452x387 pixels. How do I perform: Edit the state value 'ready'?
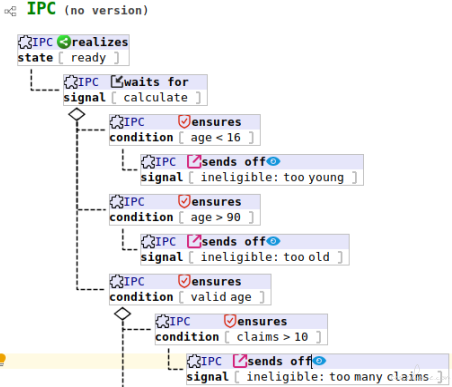click(x=88, y=58)
